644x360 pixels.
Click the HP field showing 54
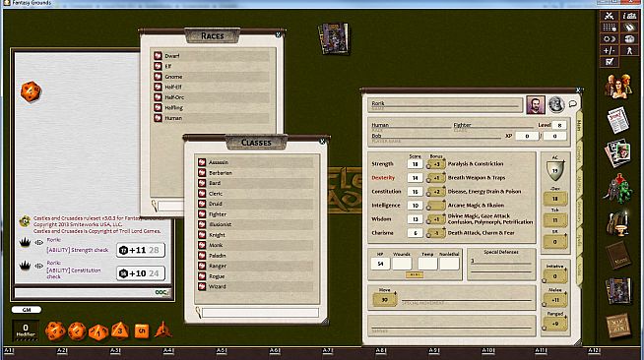tap(380, 264)
